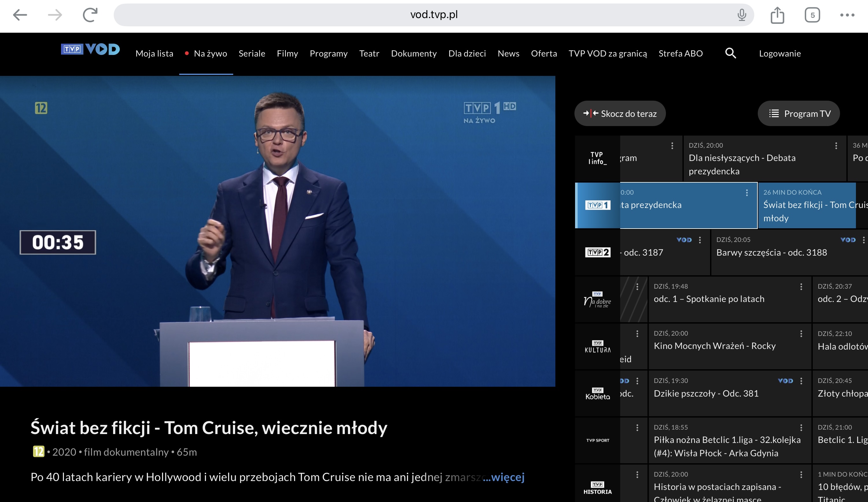Select Dzikie pszczoły - Odc. 381 program
This screenshot has height=502, width=868.
point(730,393)
